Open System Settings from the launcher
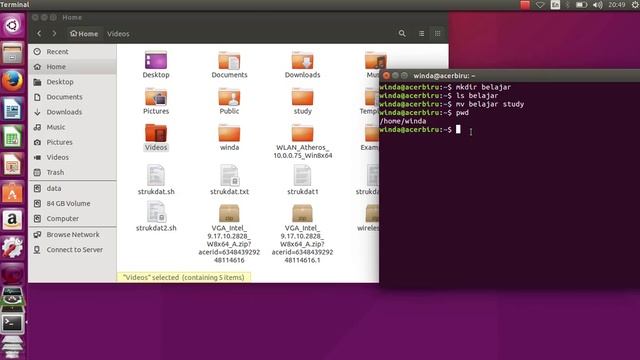This screenshot has height=360, width=640. (12, 247)
